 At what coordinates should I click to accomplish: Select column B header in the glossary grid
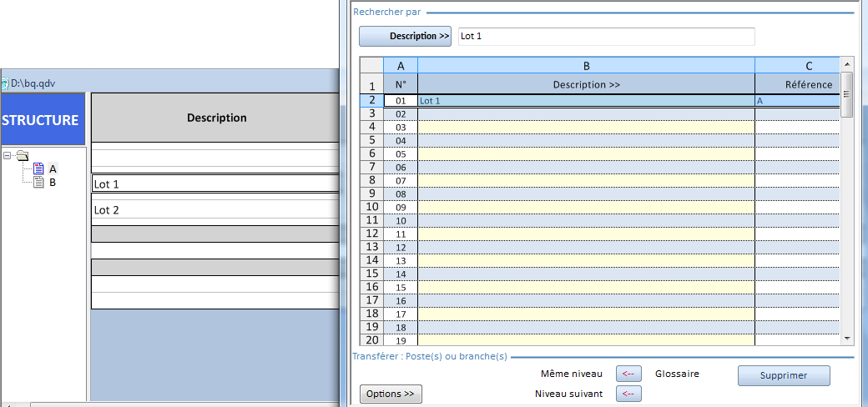coord(586,65)
